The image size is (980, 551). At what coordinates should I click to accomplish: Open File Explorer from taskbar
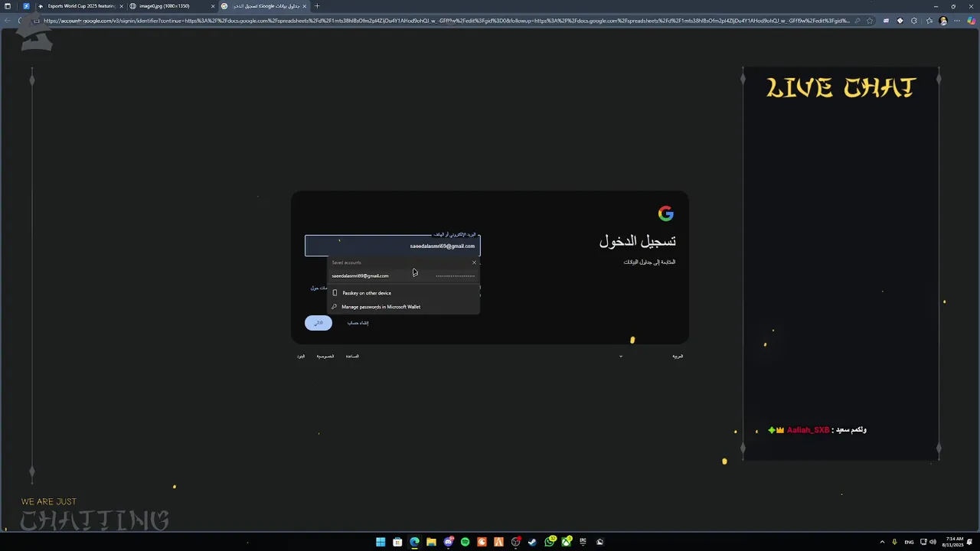point(431,542)
